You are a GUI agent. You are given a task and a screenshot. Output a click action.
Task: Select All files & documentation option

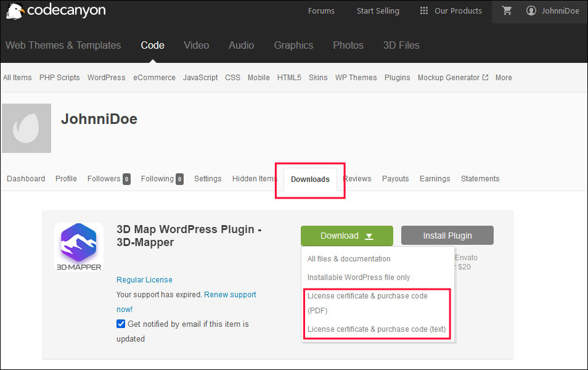click(x=349, y=259)
